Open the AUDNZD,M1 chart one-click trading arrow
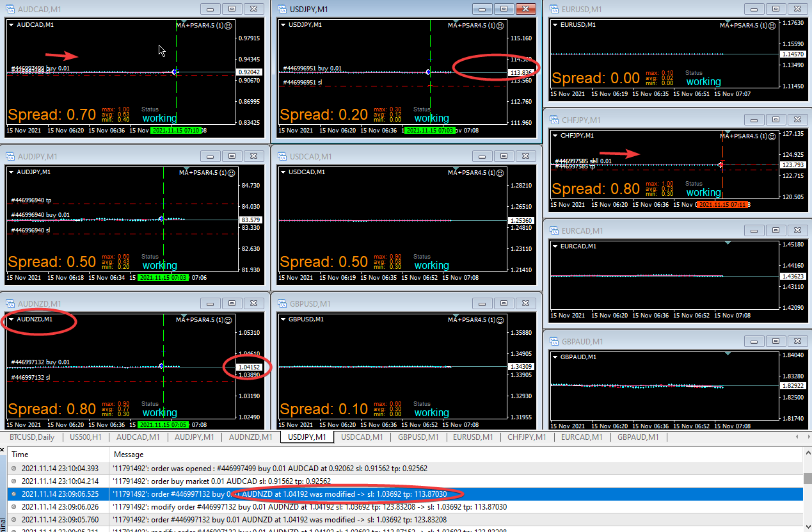The height and width of the screenshot is (532, 812). click(12, 319)
